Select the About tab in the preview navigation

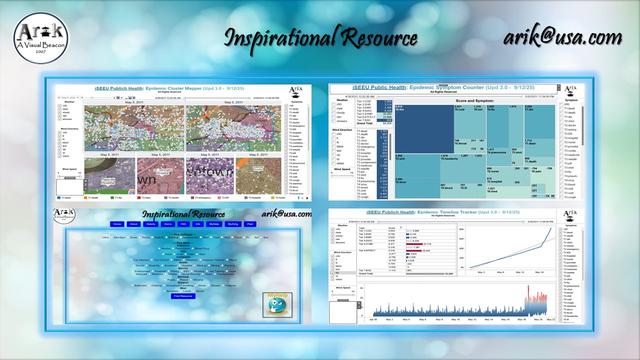click(133, 224)
